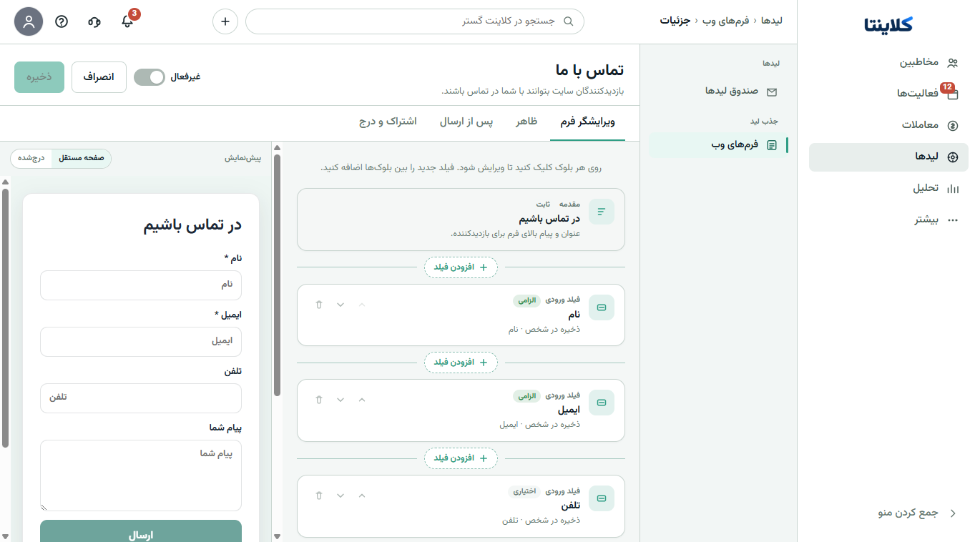Open the support headset icon

click(94, 21)
